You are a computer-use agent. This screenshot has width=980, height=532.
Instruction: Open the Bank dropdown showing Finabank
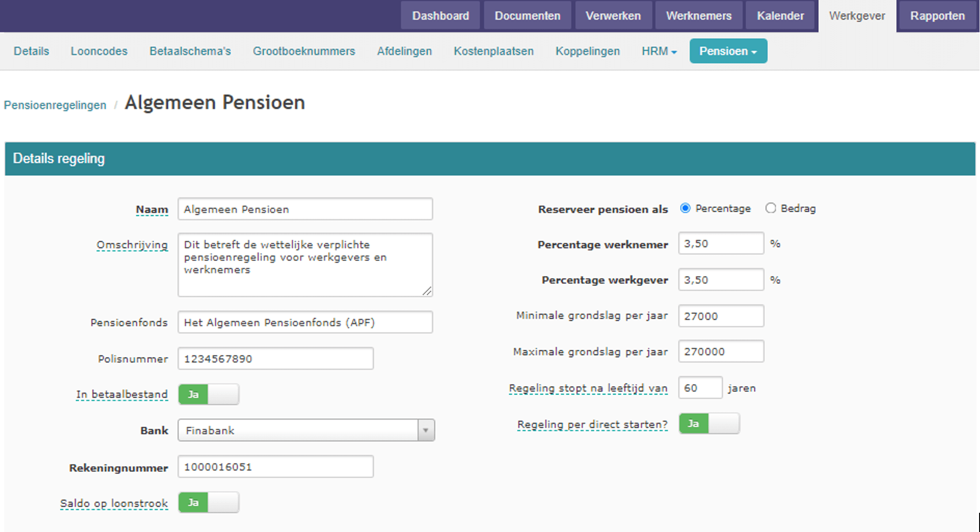tap(306, 430)
